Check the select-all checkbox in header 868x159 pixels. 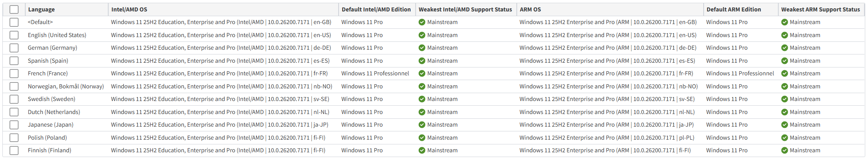pos(14,9)
